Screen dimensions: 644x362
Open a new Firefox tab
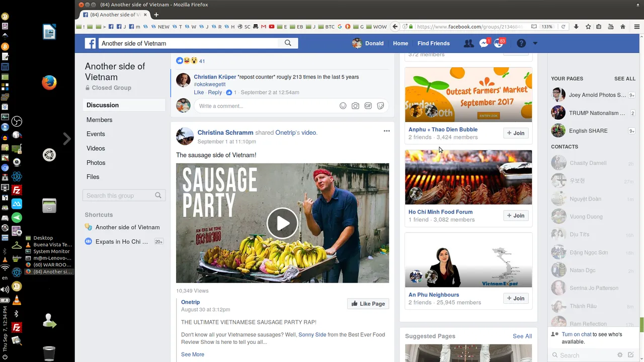tap(156, 15)
